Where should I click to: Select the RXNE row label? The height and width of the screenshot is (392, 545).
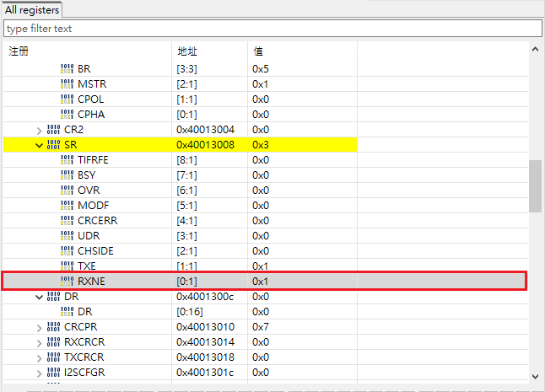(91, 282)
